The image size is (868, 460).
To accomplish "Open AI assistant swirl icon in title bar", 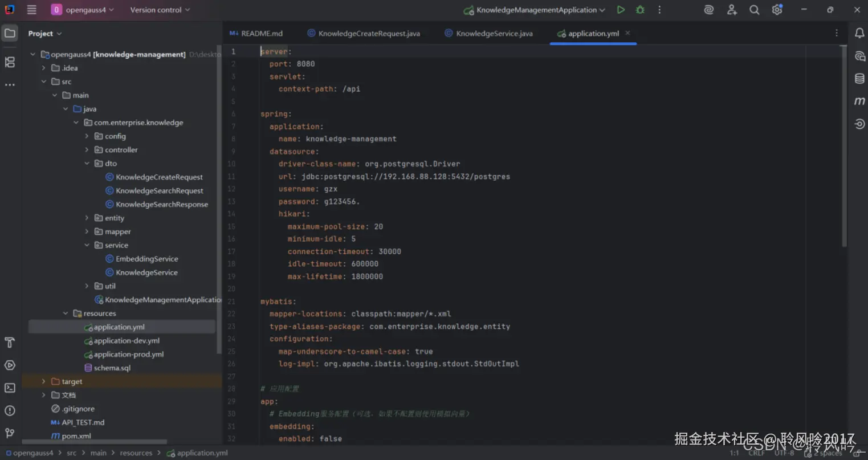I will click(x=709, y=10).
